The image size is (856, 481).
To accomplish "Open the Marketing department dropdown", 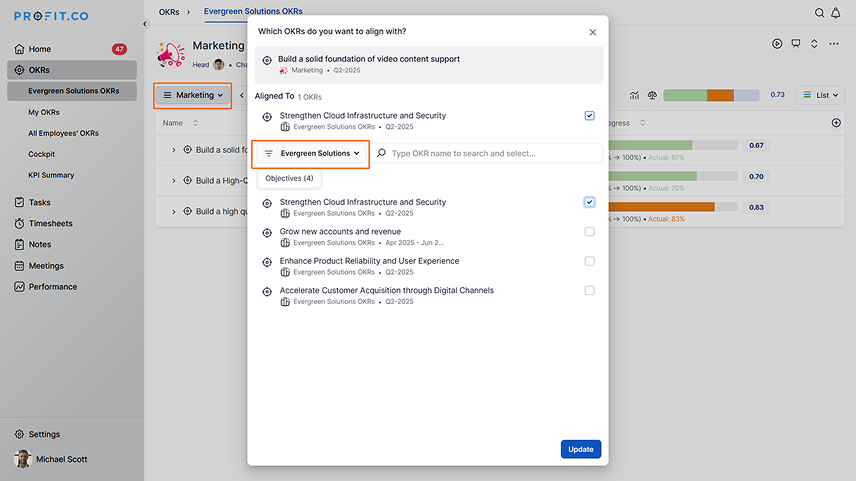I will pyautogui.click(x=193, y=95).
